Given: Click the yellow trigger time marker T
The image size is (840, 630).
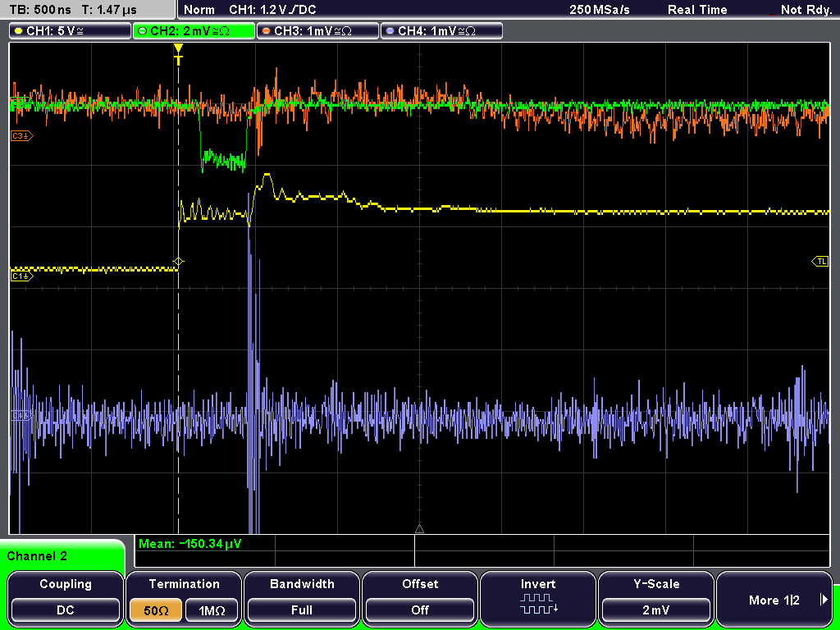Looking at the screenshot, I should click(x=178, y=54).
